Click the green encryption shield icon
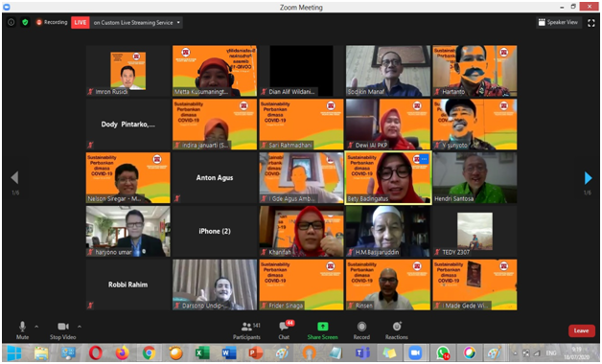This screenshot has height=364, width=602. [x=25, y=22]
